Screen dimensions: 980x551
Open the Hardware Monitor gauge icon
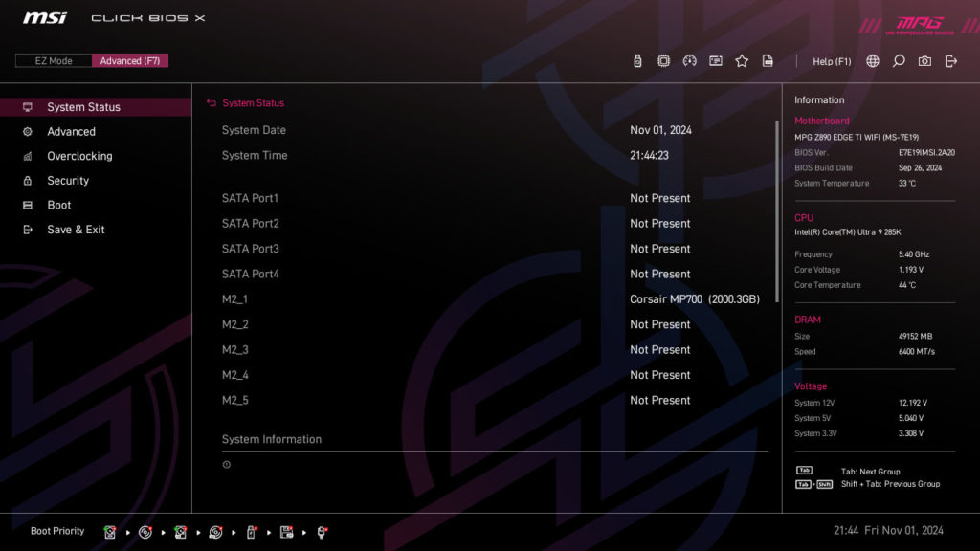tap(690, 60)
